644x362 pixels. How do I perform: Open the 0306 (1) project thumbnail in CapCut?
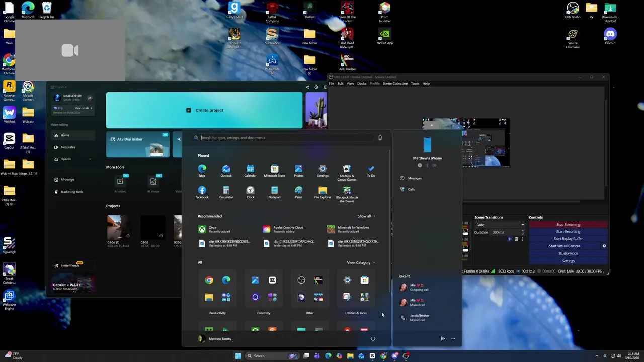(120, 227)
